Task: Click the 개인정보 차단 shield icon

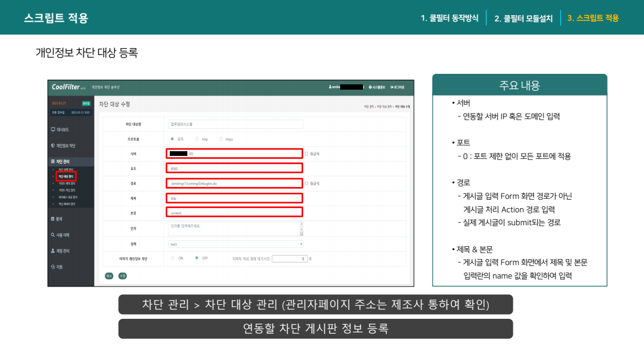Action: [53, 145]
